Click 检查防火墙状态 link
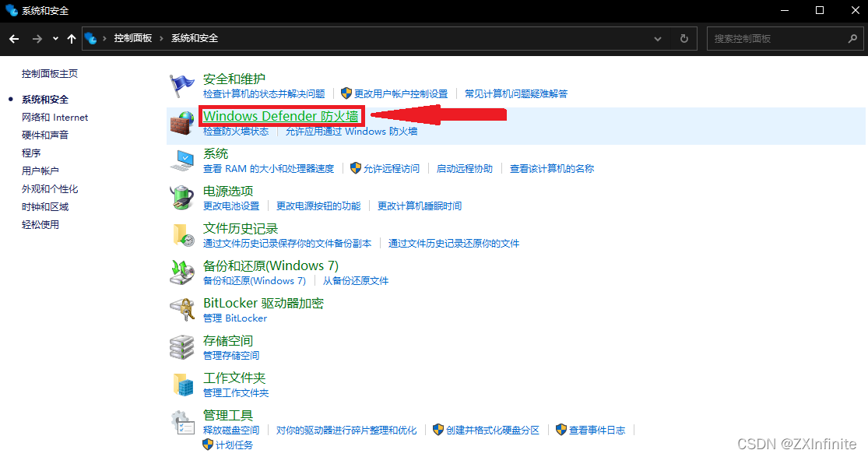This screenshot has height=457, width=868. pos(236,132)
